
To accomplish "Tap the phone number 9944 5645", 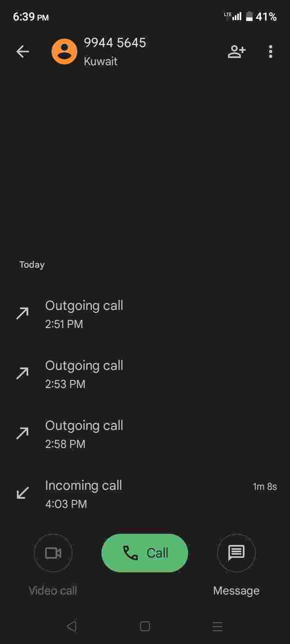I will click(115, 43).
